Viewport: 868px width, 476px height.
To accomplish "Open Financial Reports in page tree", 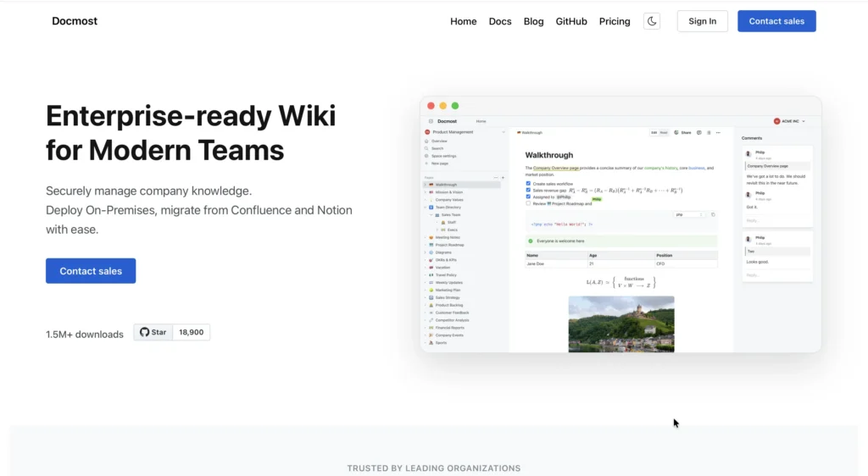I will [x=450, y=328].
